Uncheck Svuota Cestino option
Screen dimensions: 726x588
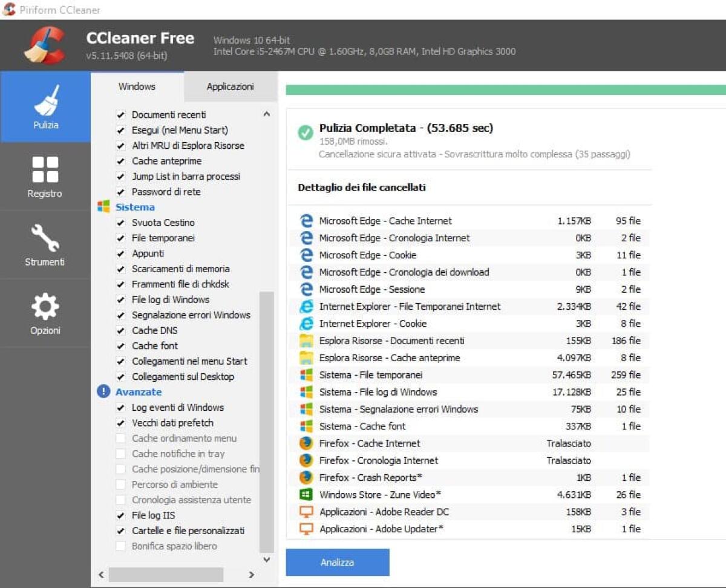pos(120,223)
